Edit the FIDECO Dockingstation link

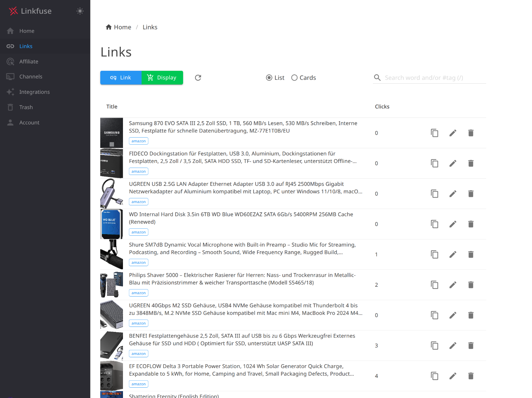pos(453,163)
